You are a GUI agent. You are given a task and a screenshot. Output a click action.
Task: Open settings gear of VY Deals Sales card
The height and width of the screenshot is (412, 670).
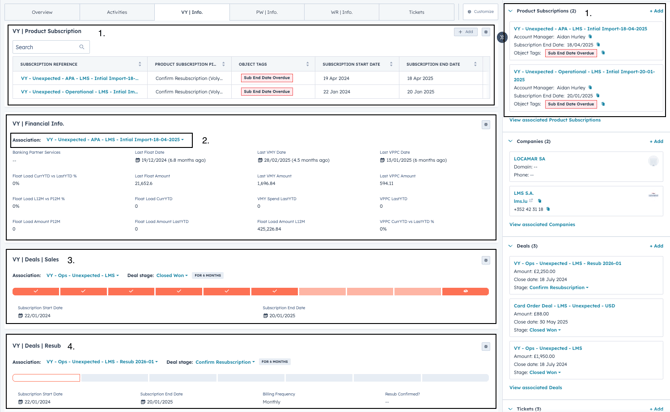pyautogui.click(x=486, y=260)
